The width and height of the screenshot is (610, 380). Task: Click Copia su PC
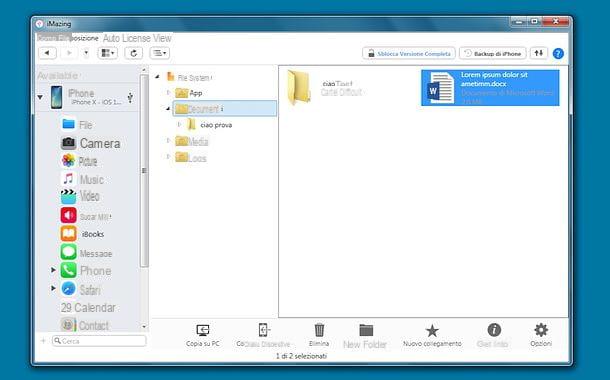coord(203,335)
